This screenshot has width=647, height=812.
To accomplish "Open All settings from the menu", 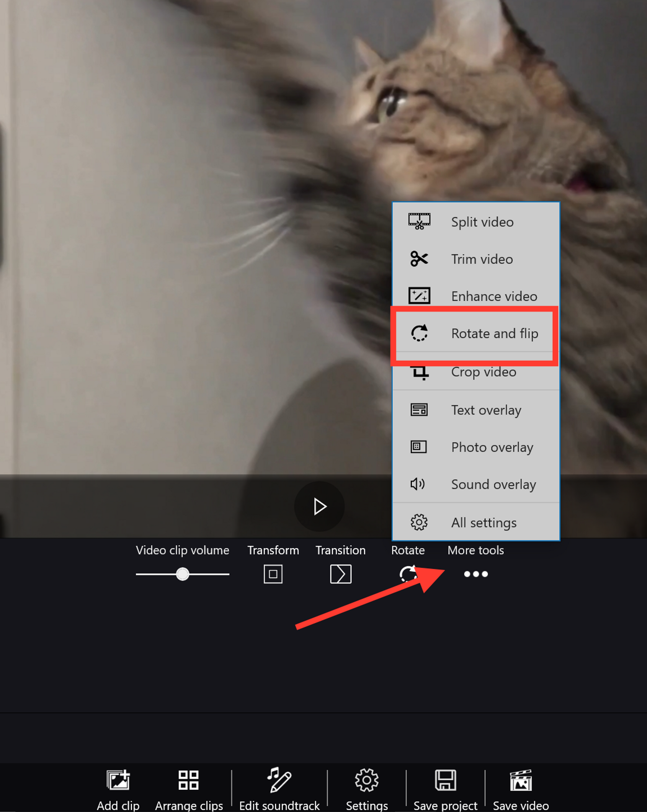I will tap(476, 523).
